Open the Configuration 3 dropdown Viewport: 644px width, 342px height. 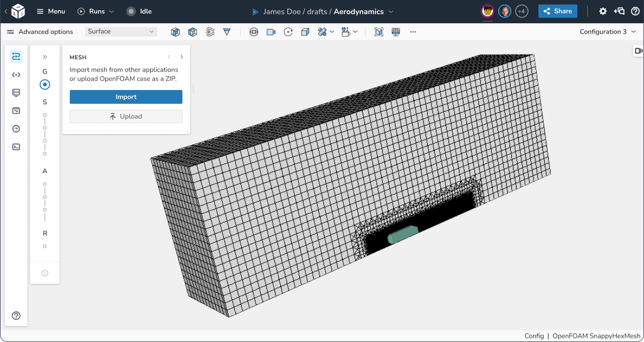point(607,31)
